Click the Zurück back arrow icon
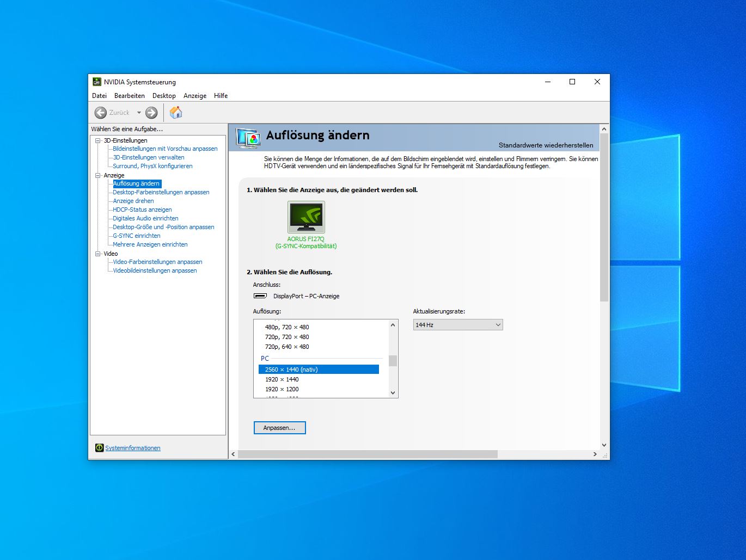Screen dimensions: 746x560 101,113
